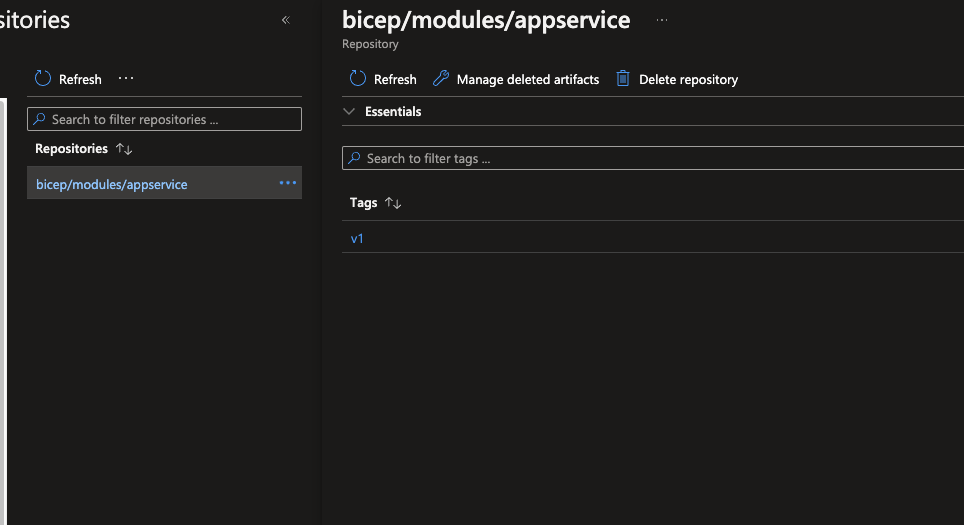
Task: Click the Manage deleted artifacts button label
Action: [527, 79]
